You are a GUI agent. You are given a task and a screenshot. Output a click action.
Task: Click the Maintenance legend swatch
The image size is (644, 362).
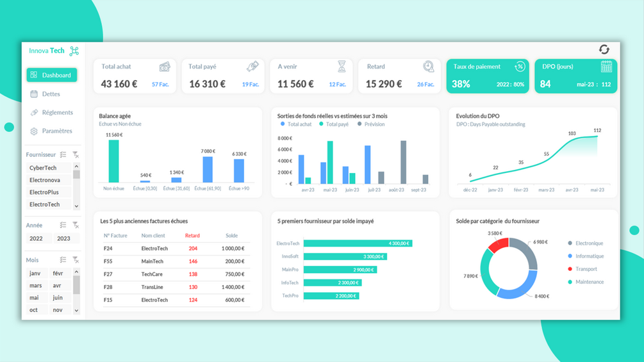[570, 282]
